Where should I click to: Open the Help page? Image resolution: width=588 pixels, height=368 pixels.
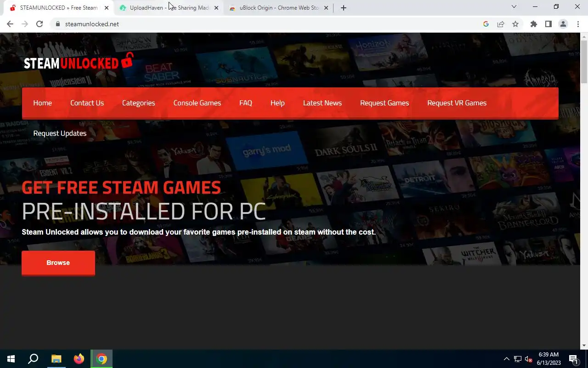pyautogui.click(x=277, y=103)
